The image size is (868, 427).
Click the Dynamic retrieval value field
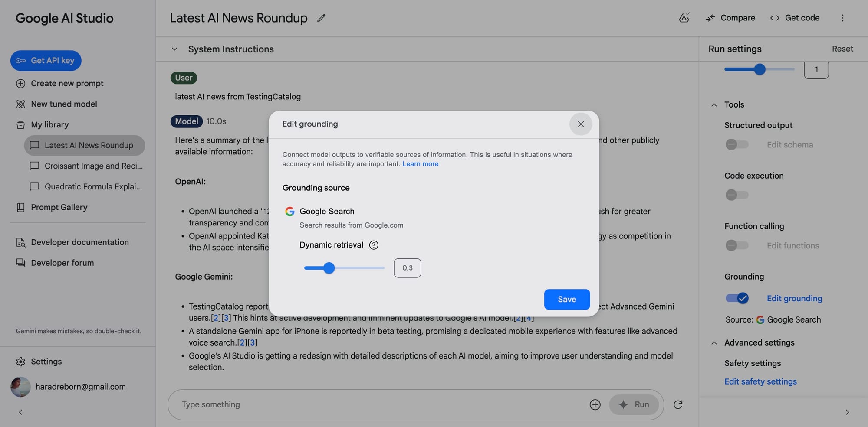coord(408,268)
